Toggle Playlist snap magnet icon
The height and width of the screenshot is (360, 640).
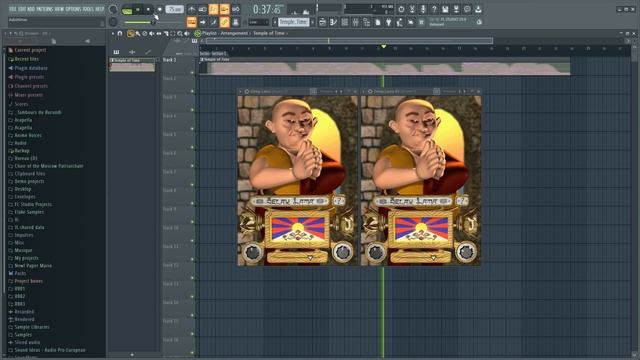coord(120,33)
